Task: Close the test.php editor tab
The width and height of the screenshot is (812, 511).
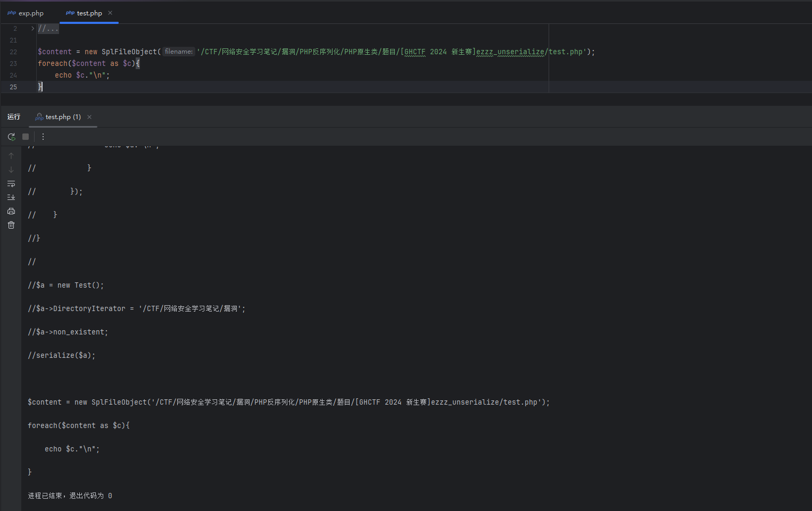Action: 110,13
